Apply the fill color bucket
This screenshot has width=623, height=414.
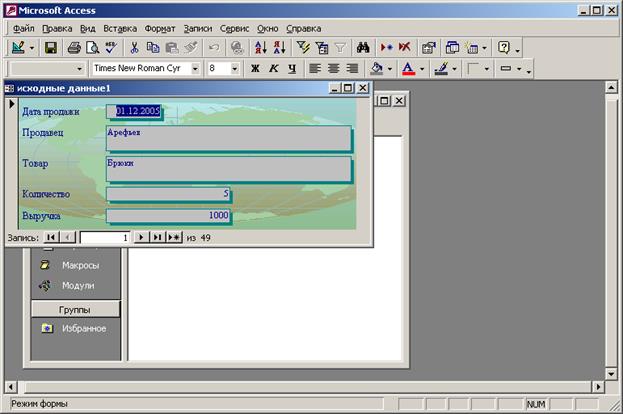(377, 69)
